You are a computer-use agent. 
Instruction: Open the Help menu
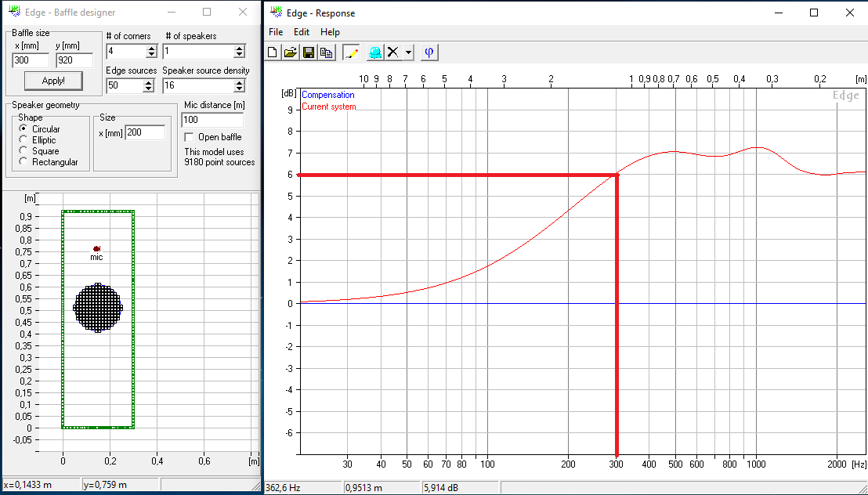(x=330, y=32)
